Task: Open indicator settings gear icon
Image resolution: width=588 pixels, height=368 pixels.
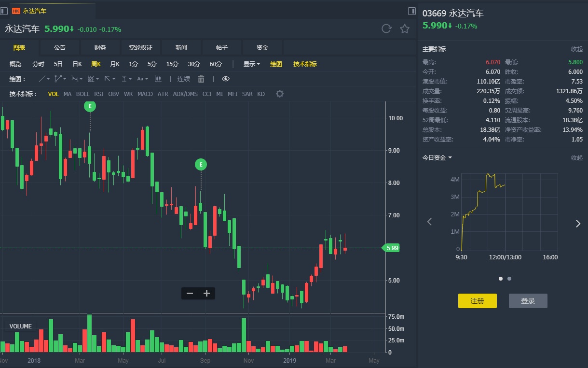Action: coord(279,94)
